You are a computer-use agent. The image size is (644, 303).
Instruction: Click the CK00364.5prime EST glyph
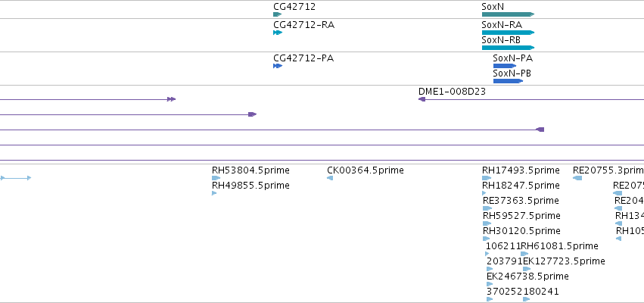330,178
